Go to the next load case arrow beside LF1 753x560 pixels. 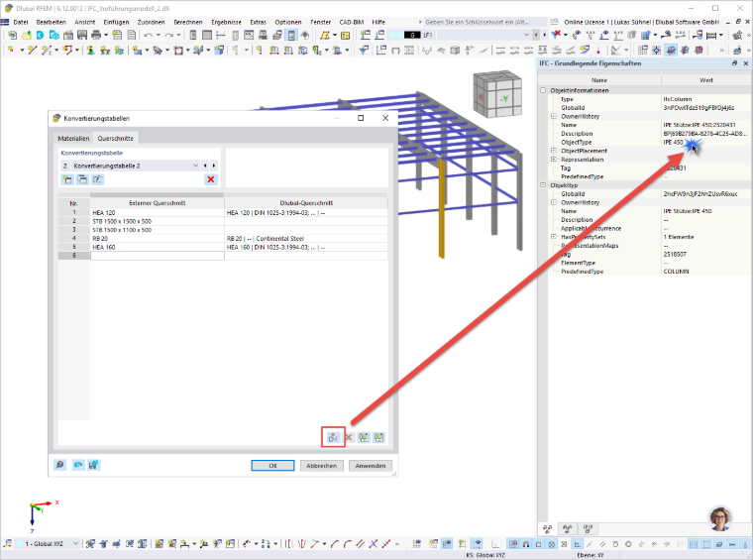point(544,35)
